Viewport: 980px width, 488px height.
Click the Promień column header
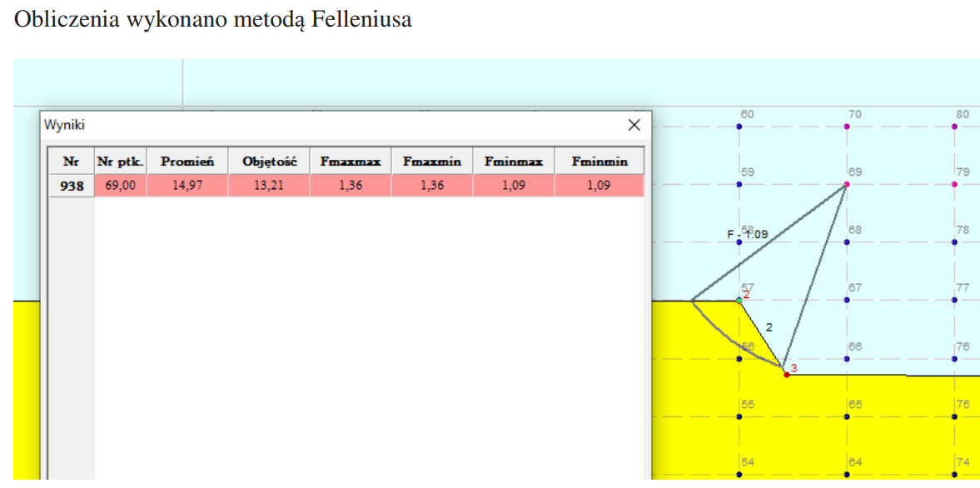click(187, 161)
